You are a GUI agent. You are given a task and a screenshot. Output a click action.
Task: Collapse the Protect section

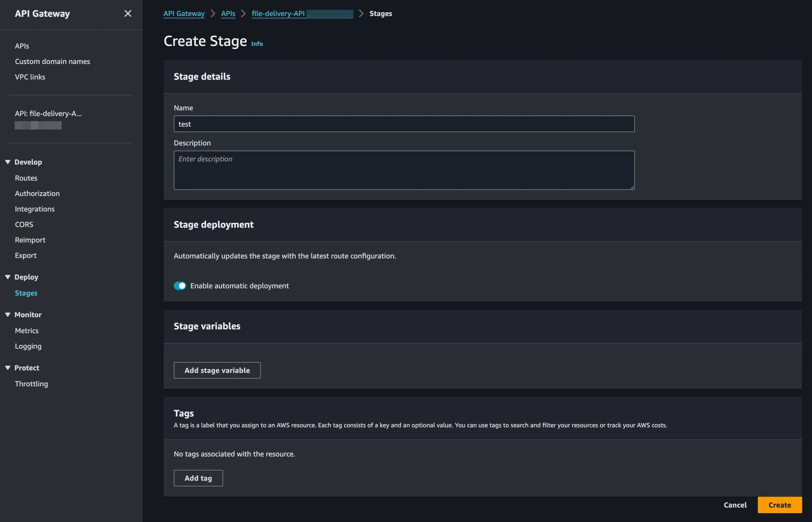click(x=8, y=368)
